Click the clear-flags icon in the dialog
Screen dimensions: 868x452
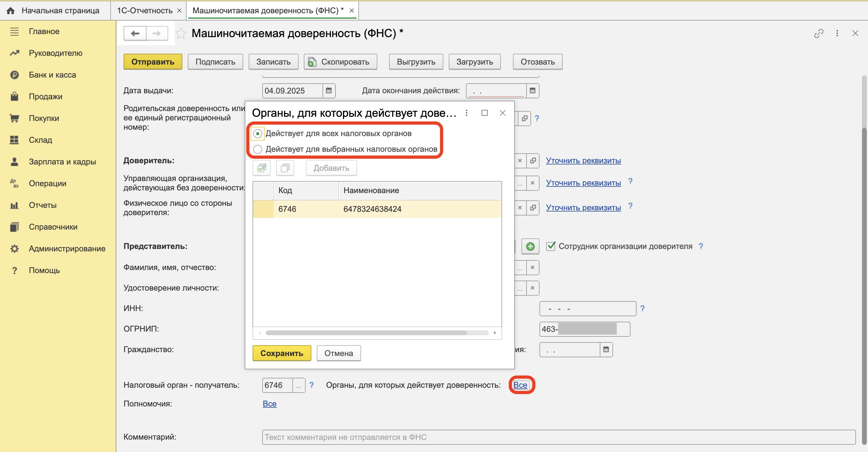pyautogui.click(x=285, y=168)
